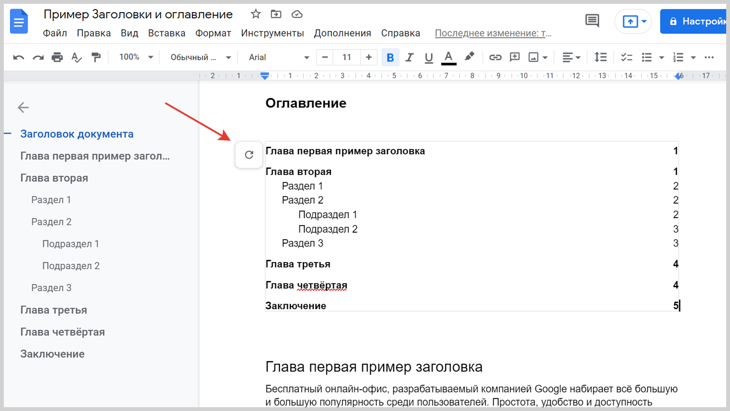Image resolution: width=730 pixels, height=411 pixels.
Task: Go to Раздел 3 in outline
Action: click(x=51, y=288)
